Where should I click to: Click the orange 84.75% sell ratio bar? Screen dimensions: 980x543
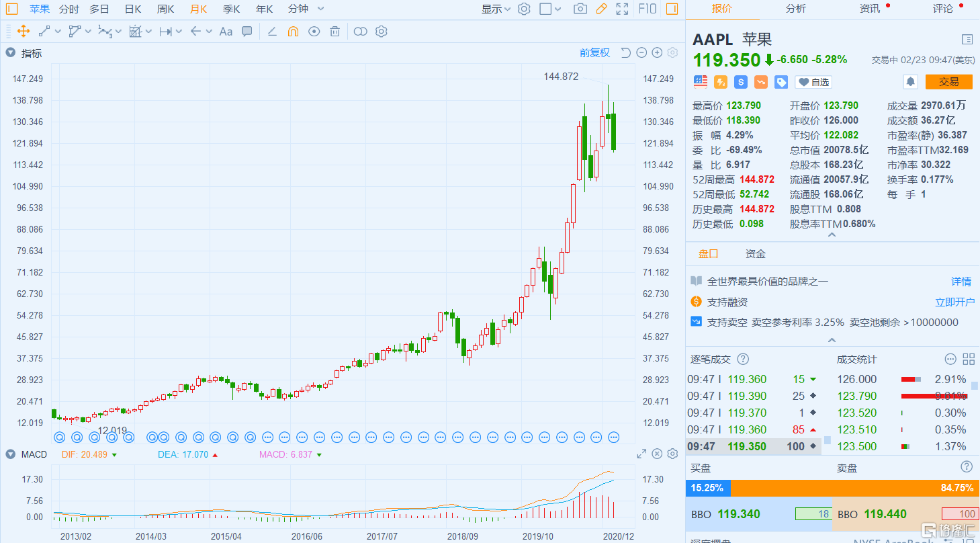(855, 488)
